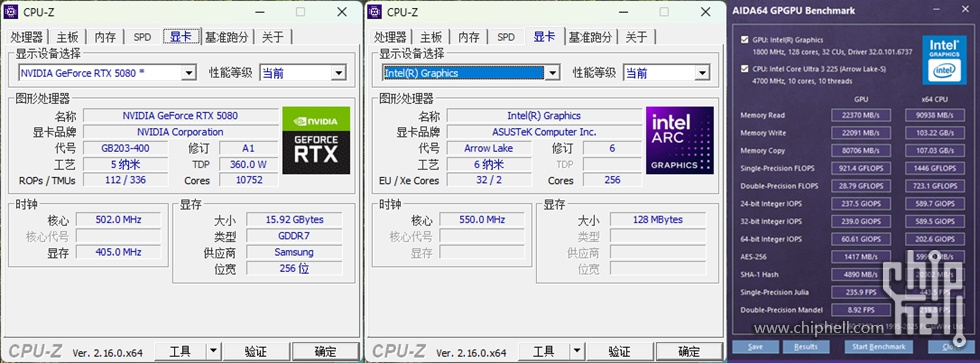Click 工具 button in the Intel Graphics CPU-Z window

(544, 352)
